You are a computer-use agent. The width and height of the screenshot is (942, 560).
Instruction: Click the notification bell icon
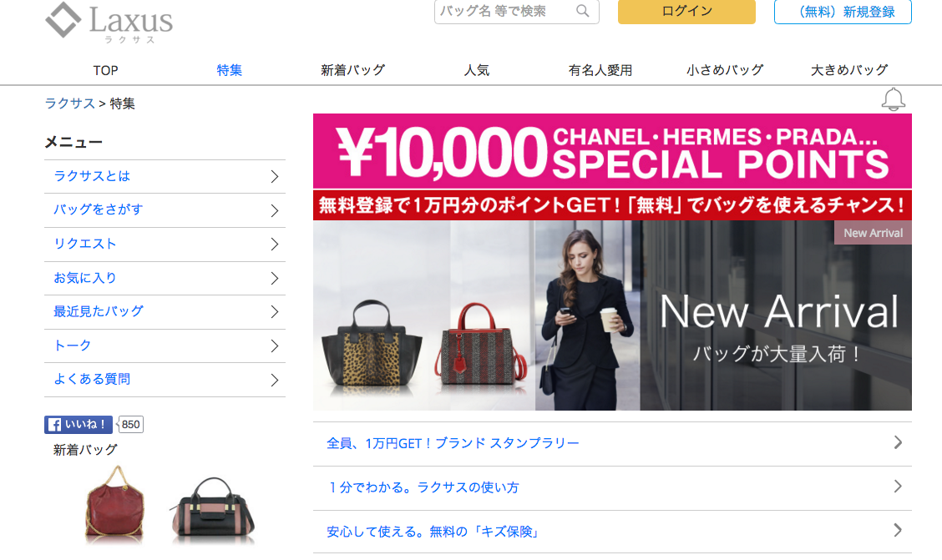(894, 99)
